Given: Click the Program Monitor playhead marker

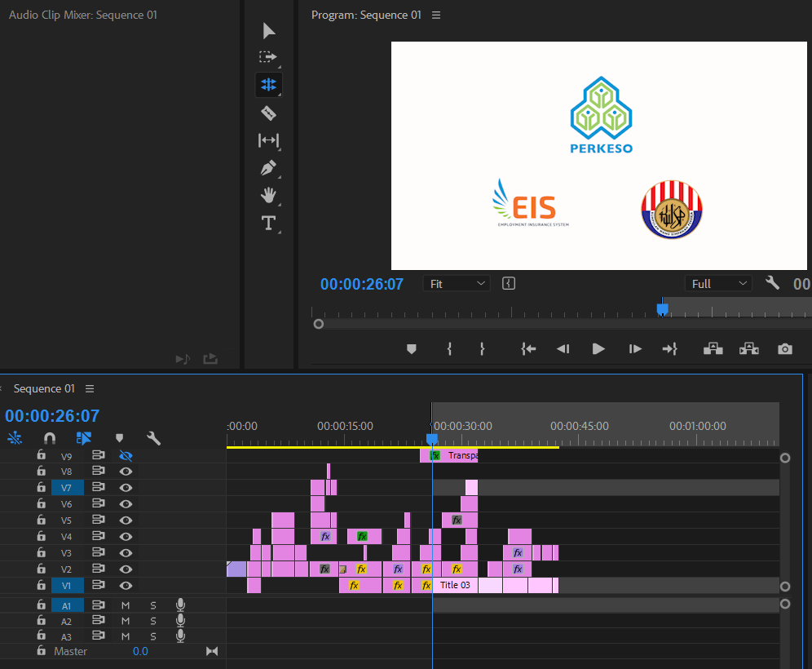Looking at the screenshot, I should (662, 309).
